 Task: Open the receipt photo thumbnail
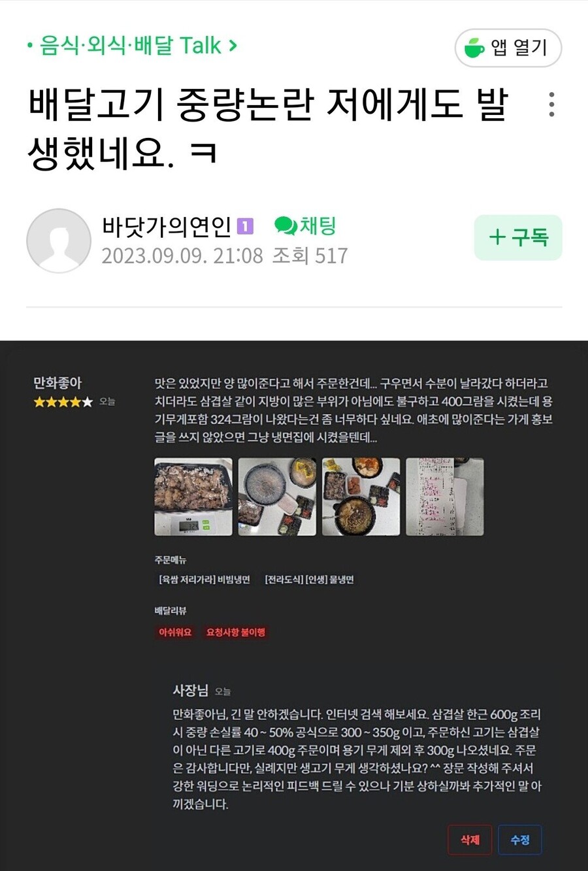[445, 497]
